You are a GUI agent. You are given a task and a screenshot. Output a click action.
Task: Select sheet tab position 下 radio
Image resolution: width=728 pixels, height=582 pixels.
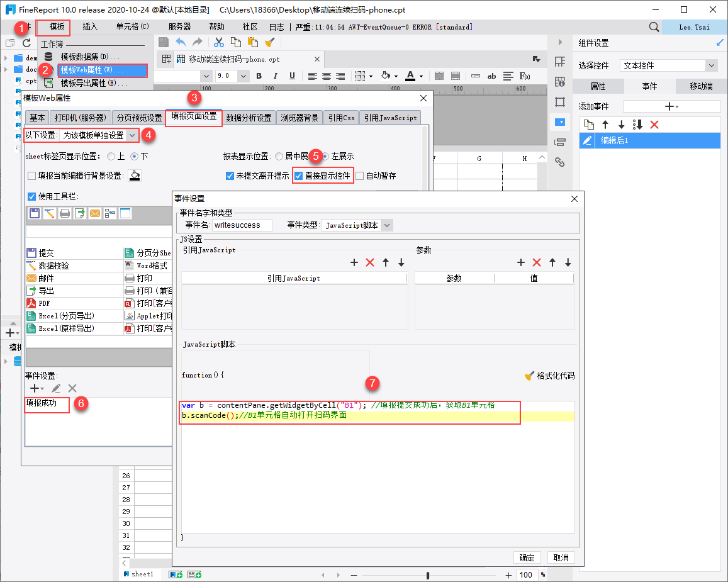134,157
